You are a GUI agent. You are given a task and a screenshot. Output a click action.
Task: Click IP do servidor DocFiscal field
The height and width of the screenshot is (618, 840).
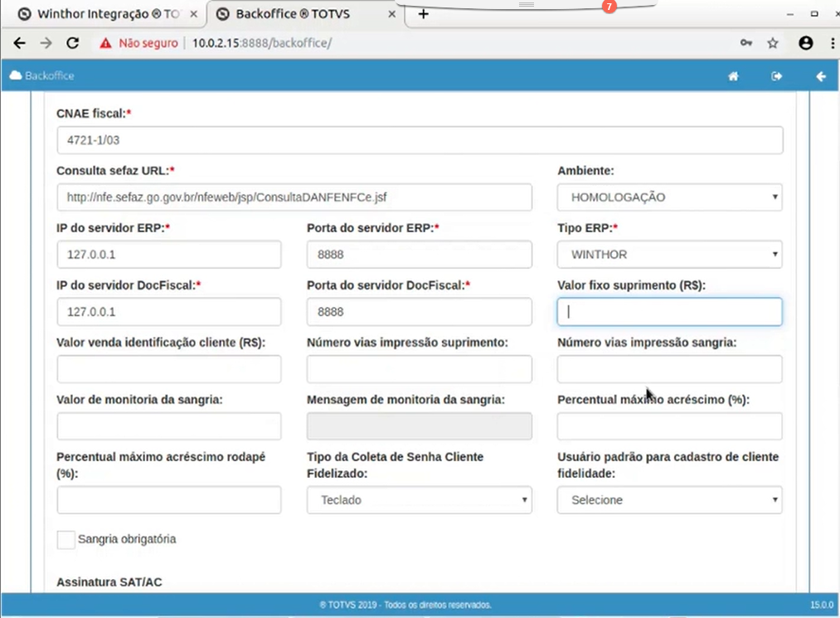(x=169, y=312)
